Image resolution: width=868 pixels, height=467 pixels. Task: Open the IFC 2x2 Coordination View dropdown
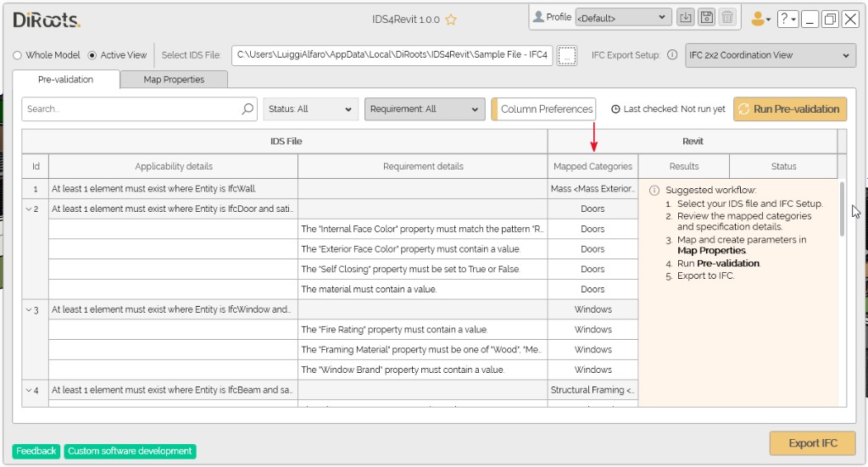tap(770, 55)
